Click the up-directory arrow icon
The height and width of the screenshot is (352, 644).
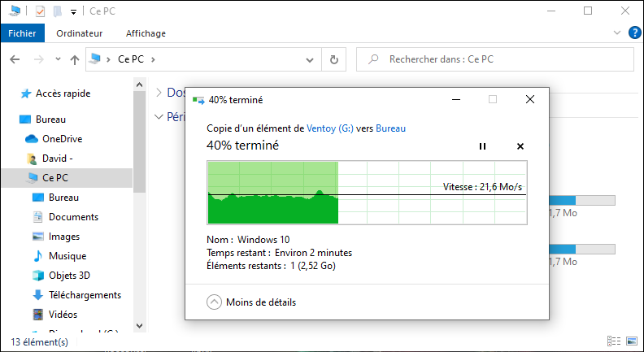[75, 59]
